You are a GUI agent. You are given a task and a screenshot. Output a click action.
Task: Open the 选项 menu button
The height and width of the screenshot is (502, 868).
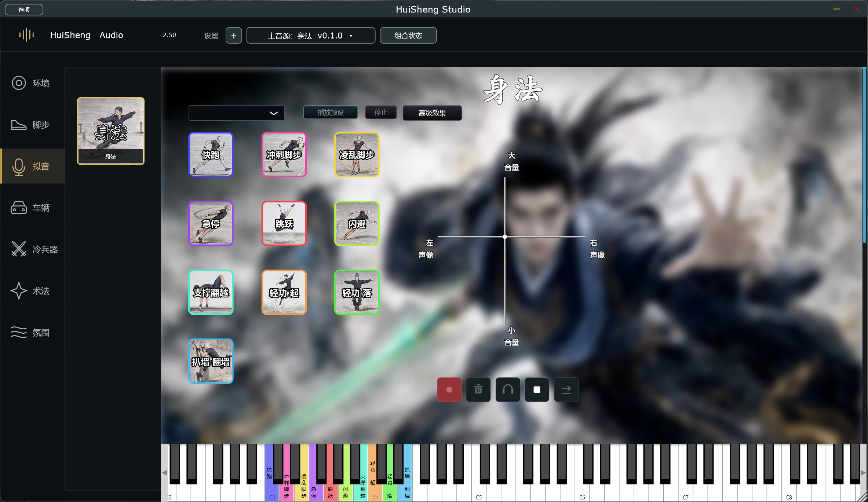tap(24, 10)
